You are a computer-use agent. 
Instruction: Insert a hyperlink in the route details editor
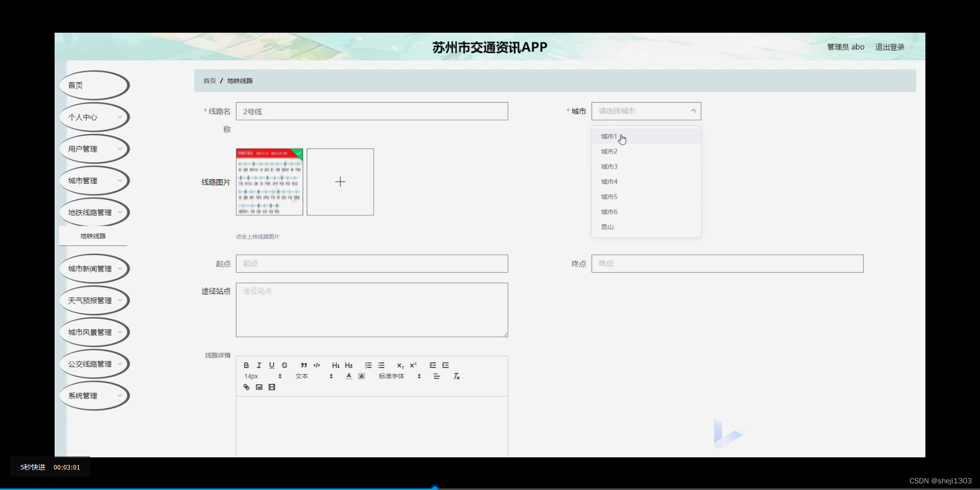(246, 387)
